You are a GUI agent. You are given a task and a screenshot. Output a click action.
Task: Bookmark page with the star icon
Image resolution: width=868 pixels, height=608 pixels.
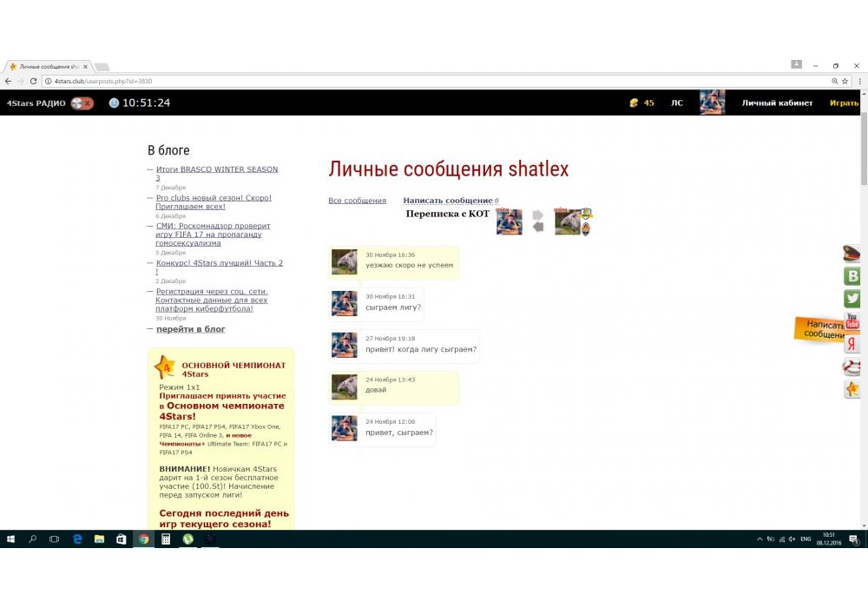[845, 81]
